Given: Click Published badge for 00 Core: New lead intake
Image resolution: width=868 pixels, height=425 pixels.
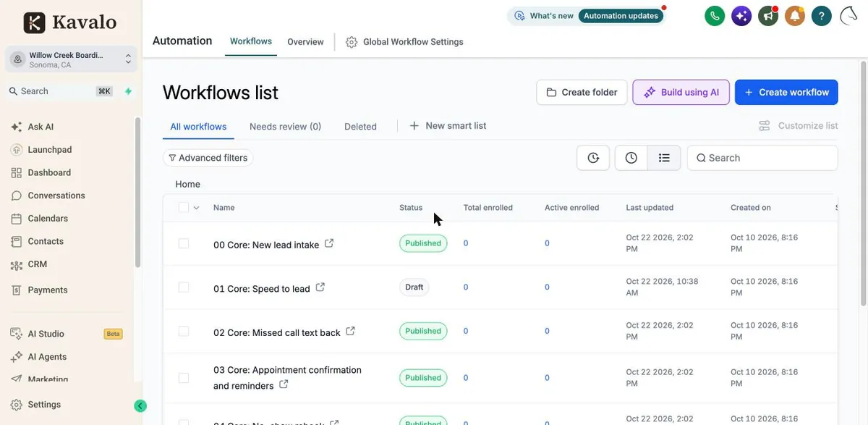Looking at the screenshot, I should pos(423,243).
